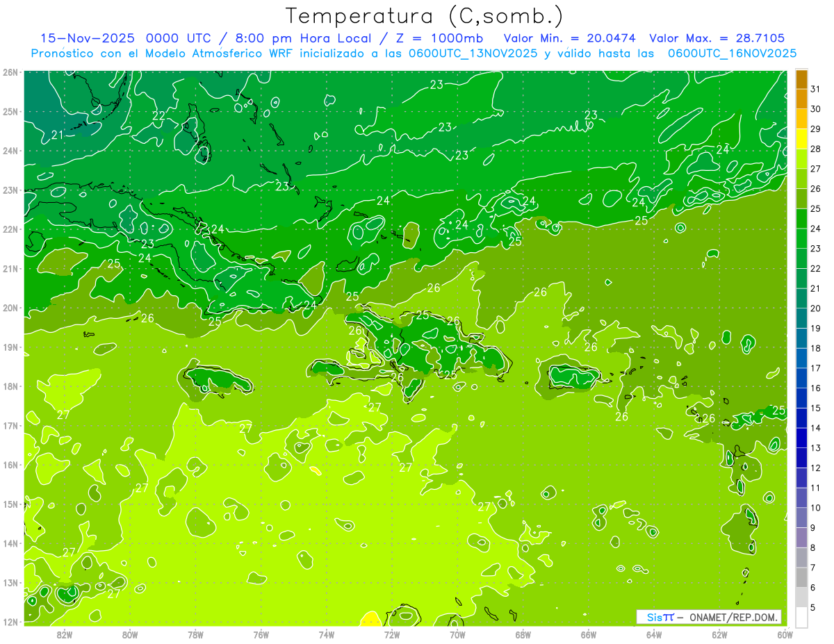Click the 21N latitude axis label
Viewport: 834px width, 644px height.
pyautogui.click(x=10, y=268)
